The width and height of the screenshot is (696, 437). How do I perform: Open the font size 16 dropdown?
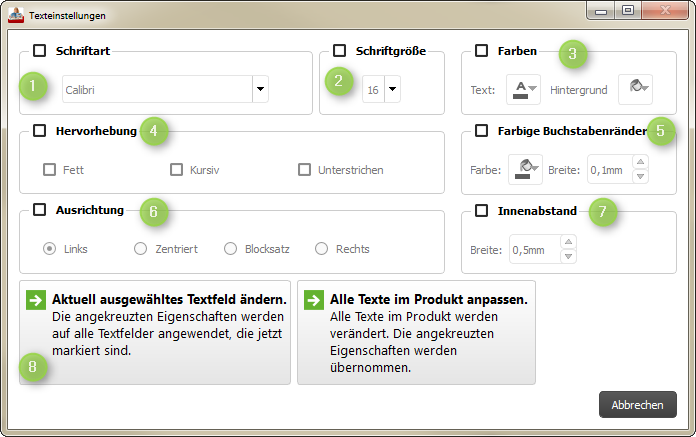[392, 89]
